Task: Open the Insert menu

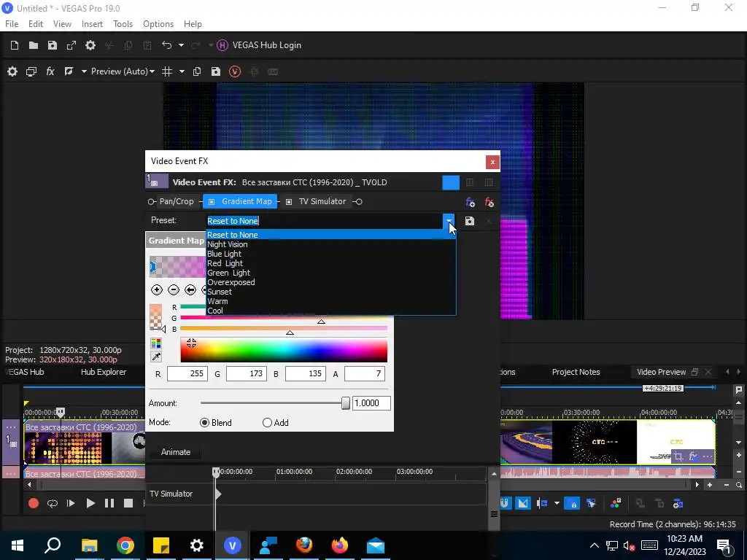Action: 92,24
